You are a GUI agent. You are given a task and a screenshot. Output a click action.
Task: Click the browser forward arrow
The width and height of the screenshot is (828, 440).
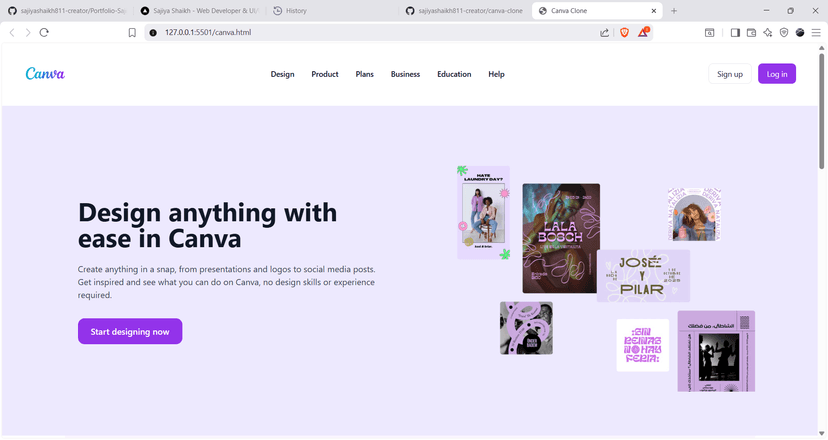(x=28, y=33)
